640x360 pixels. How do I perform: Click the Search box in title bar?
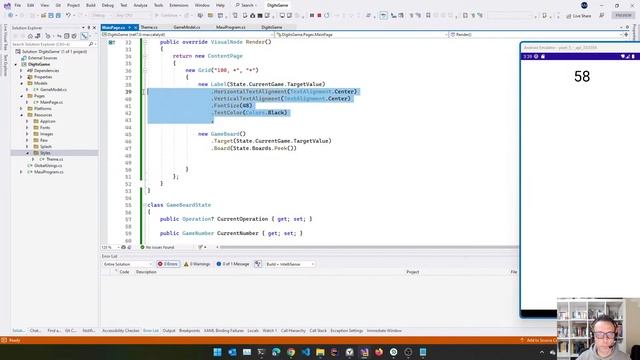coord(246,5)
